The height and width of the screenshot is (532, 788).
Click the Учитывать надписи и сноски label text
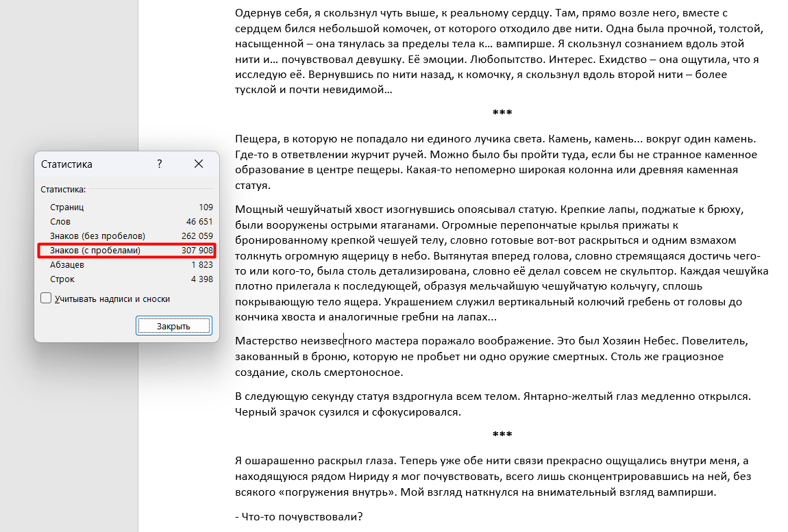[x=112, y=299]
